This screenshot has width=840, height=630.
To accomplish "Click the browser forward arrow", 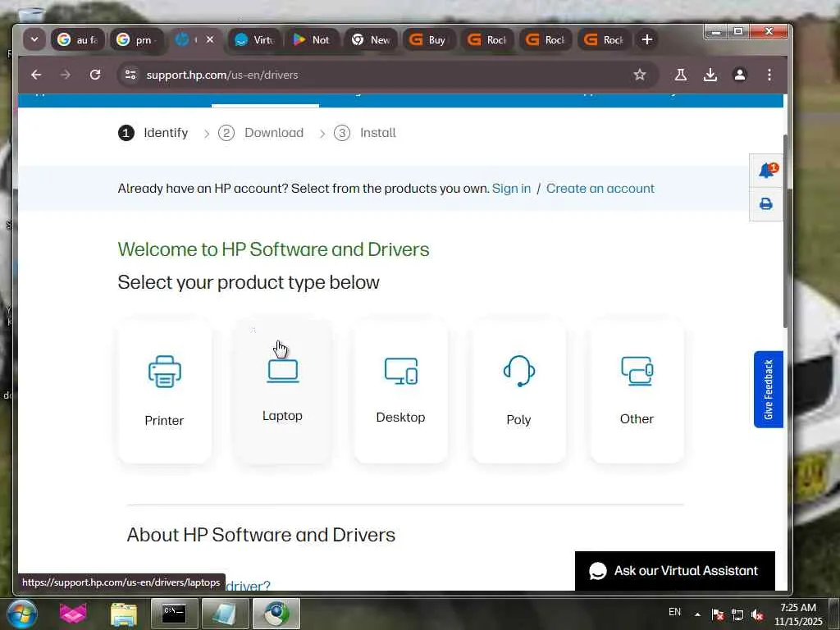I will coord(66,75).
